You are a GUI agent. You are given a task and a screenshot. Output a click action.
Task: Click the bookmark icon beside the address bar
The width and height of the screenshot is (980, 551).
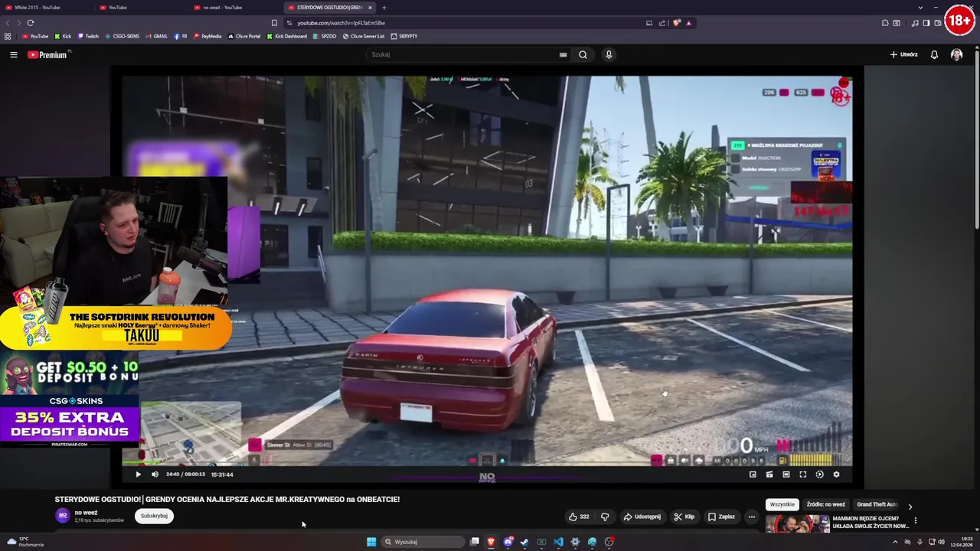pyautogui.click(x=274, y=23)
